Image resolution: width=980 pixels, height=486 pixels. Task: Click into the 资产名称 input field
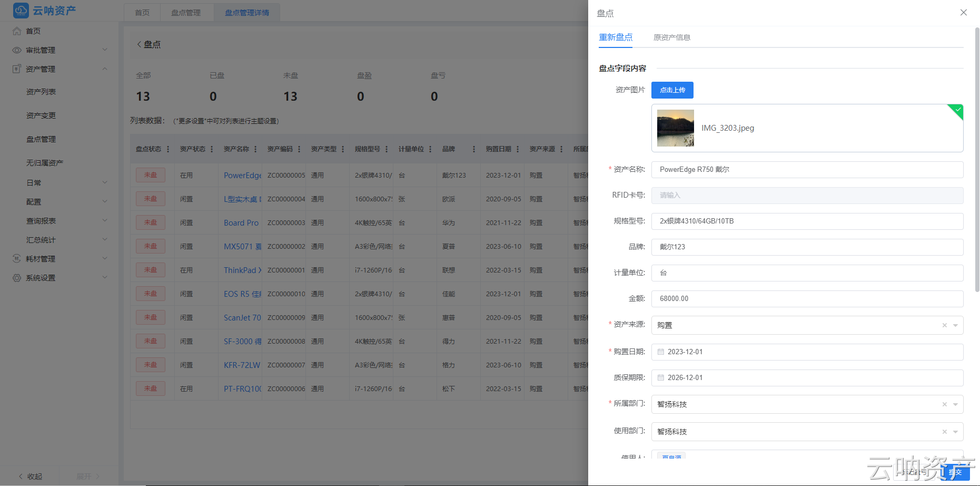pos(807,170)
